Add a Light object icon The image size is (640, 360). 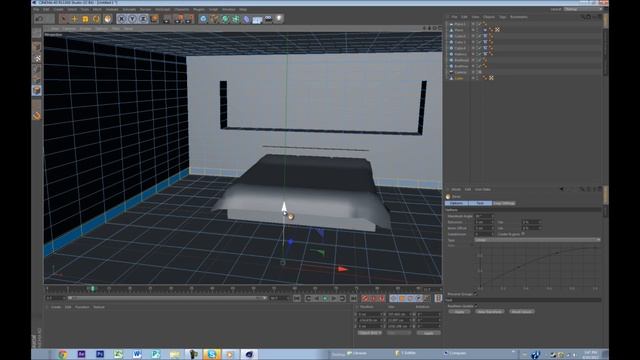(x=279, y=19)
